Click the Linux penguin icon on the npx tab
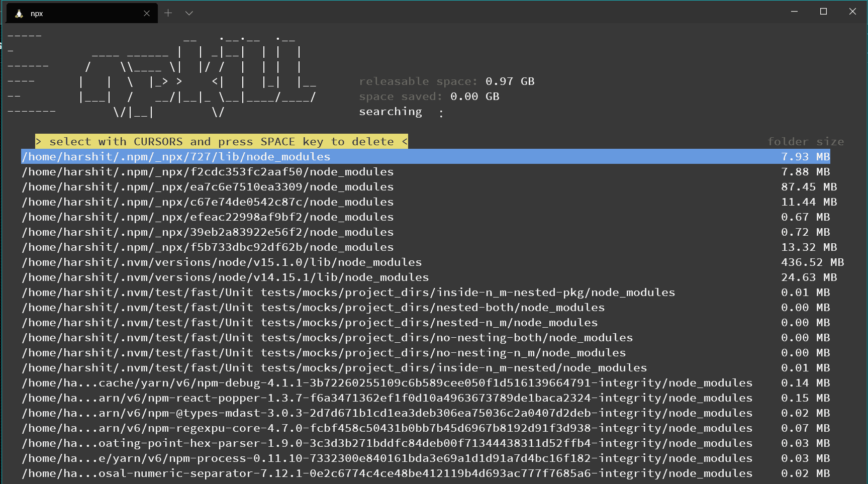Screen dimensions: 868x484 pyautogui.click(x=19, y=13)
